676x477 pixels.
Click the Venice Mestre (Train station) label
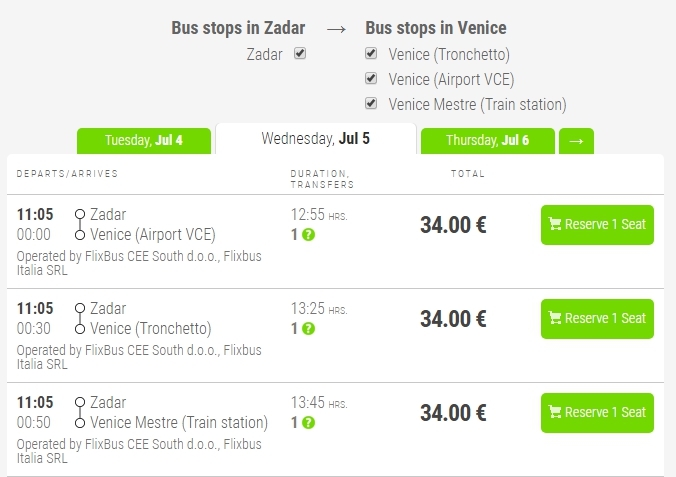pos(477,104)
